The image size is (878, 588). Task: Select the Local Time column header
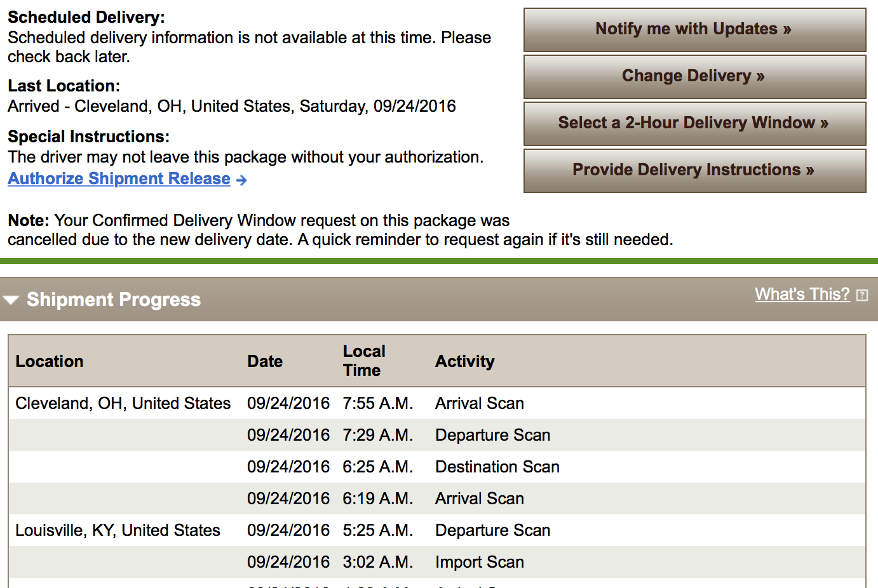[x=364, y=361]
